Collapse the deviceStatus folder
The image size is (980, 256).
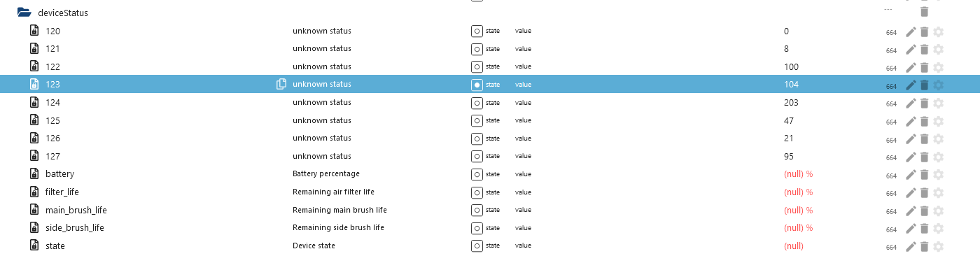(24, 13)
